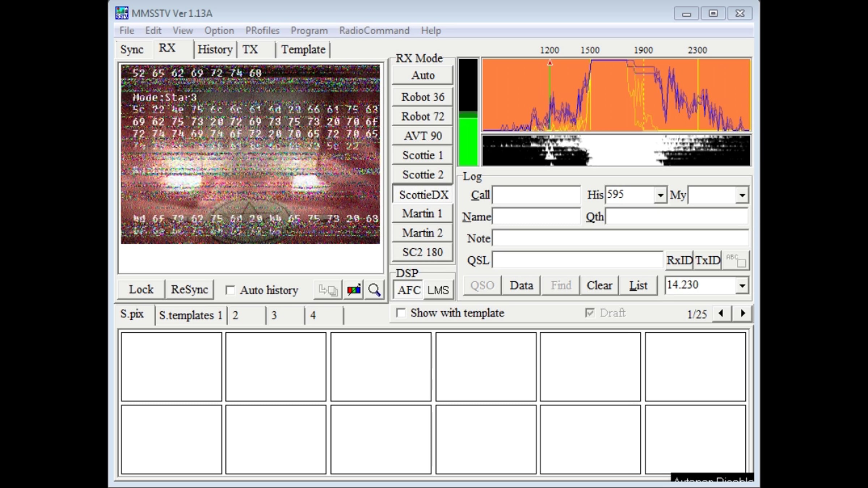Screen dimensions: 868x488
Task: Click the magnifying glass zoom icon
Action: (x=374, y=290)
